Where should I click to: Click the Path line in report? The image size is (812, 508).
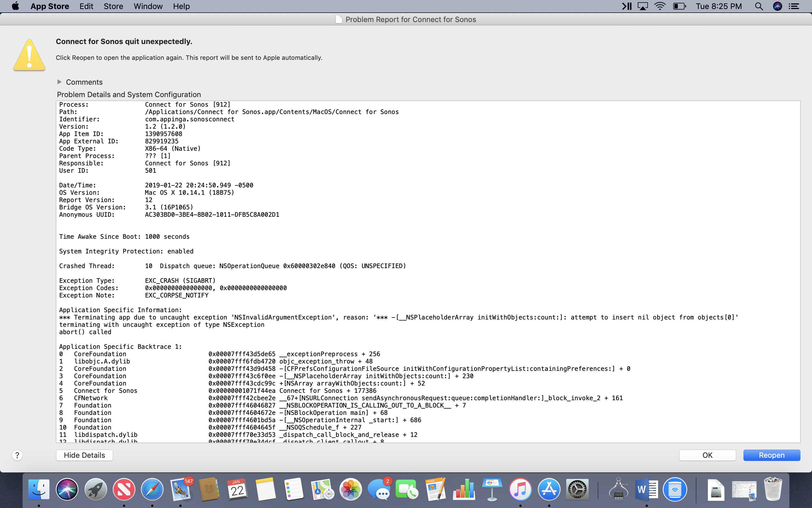[229, 112]
